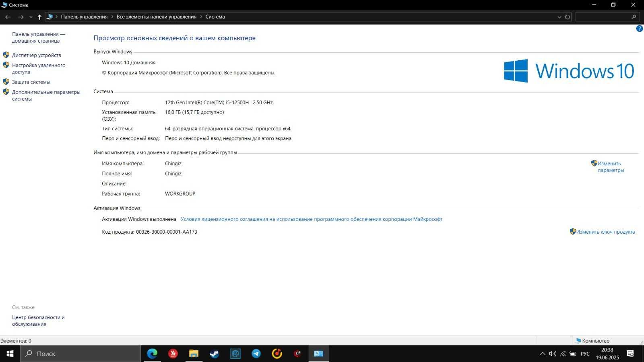This screenshot has height=362, width=644.
Task: Open help via the blue question icon
Action: 639,29
